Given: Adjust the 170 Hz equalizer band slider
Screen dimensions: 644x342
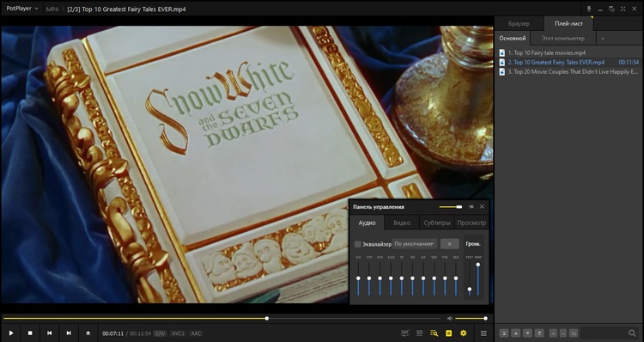Looking at the screenshot, I should [369, 278].
